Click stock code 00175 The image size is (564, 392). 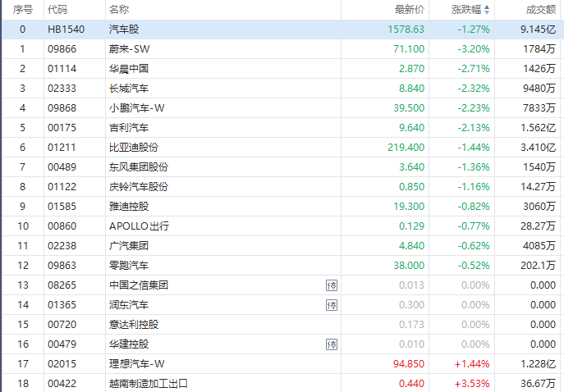click(x=61, y=128)
